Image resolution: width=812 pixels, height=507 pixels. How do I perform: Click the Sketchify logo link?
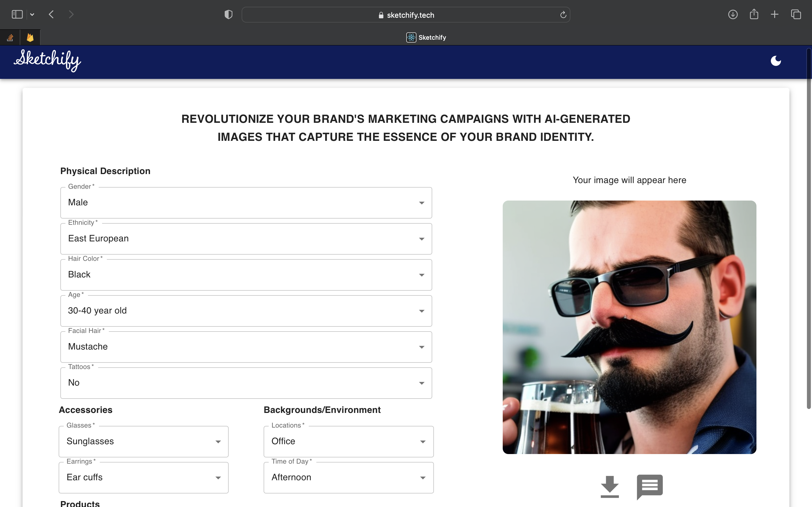coord(47,60)
